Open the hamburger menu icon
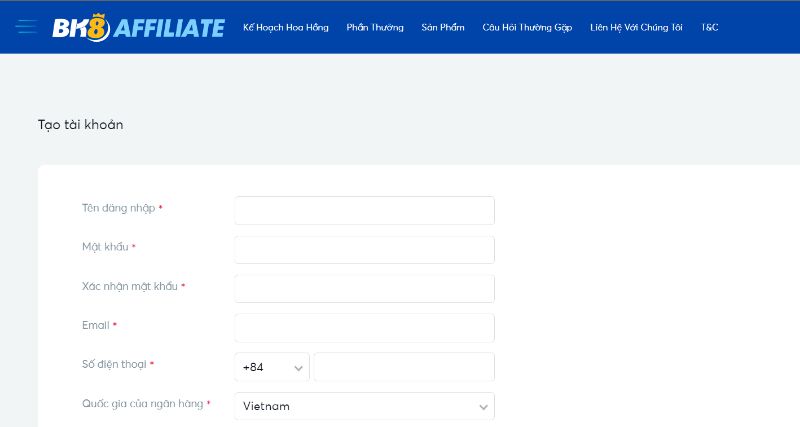Image resolution: width=800 pixels, height=427 pixels. tap(27, 27)
